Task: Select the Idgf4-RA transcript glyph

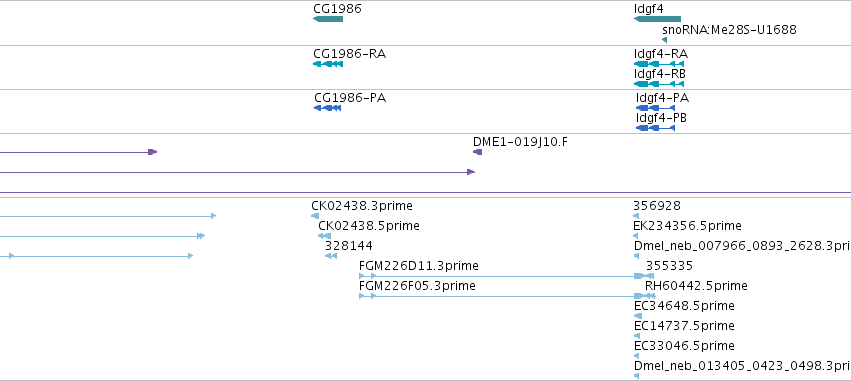Action: [659, 64]
